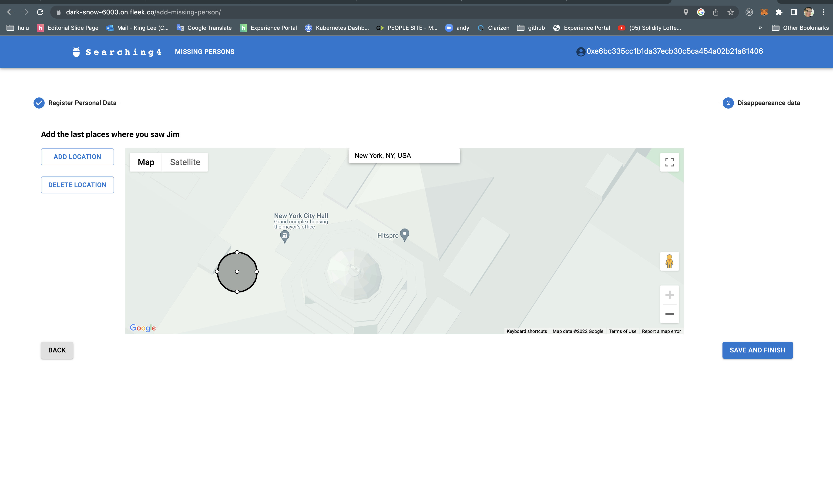
Task: Reload the page in browser
Action: point(40,12)
